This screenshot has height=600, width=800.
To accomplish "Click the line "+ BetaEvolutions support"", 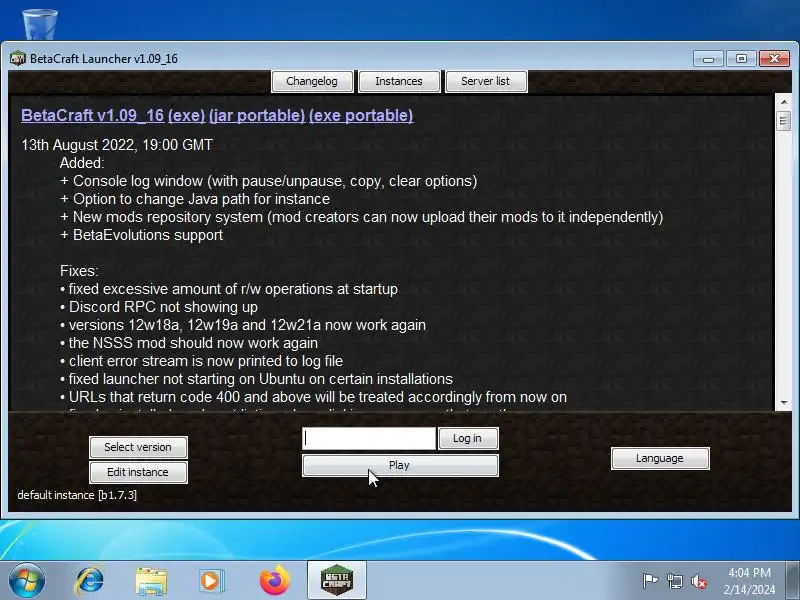I will coord(141,235).
